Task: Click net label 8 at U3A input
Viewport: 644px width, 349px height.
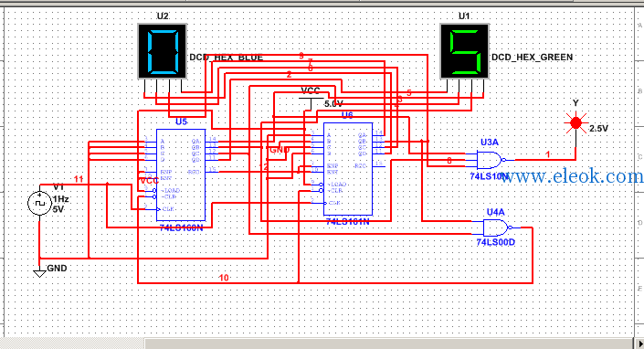Action: point(449,161)
